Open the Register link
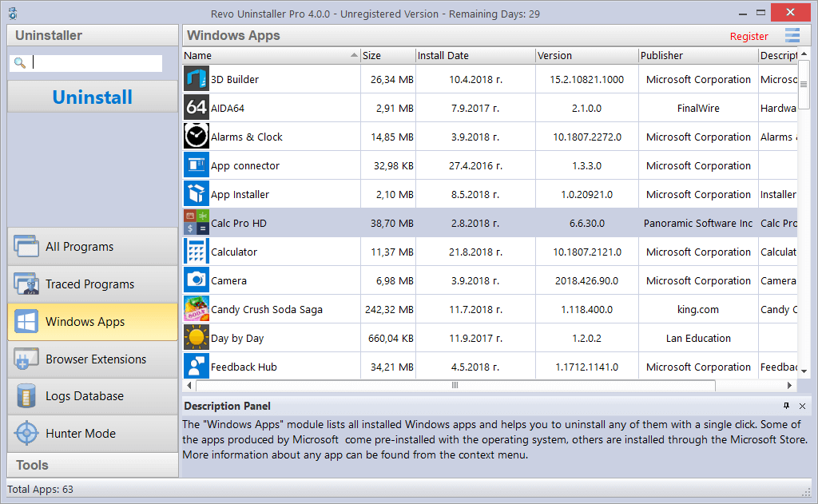Image resolution: width=818 pixels, height=504 pixels. click(749, 36)
